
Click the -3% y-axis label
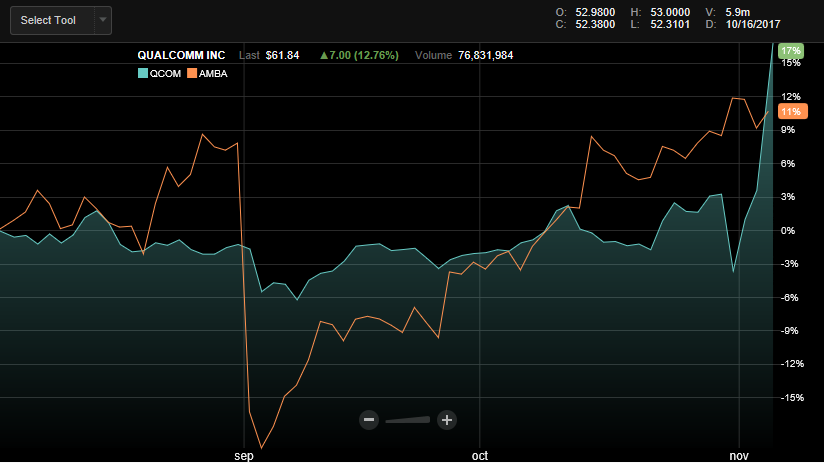coord(790,264)
